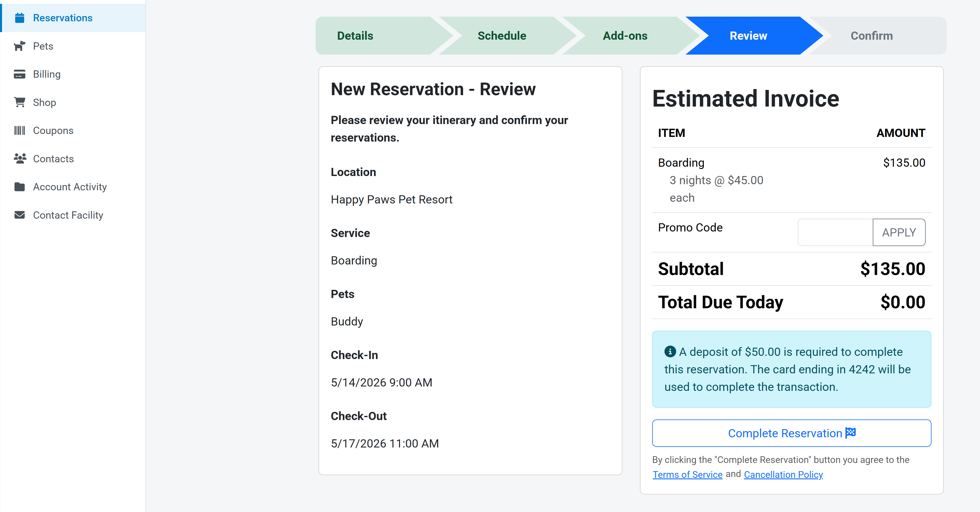Click the Subtotal $135.00 value
The width and height of the screenshot is (980, 512).
tap(893, 269)
